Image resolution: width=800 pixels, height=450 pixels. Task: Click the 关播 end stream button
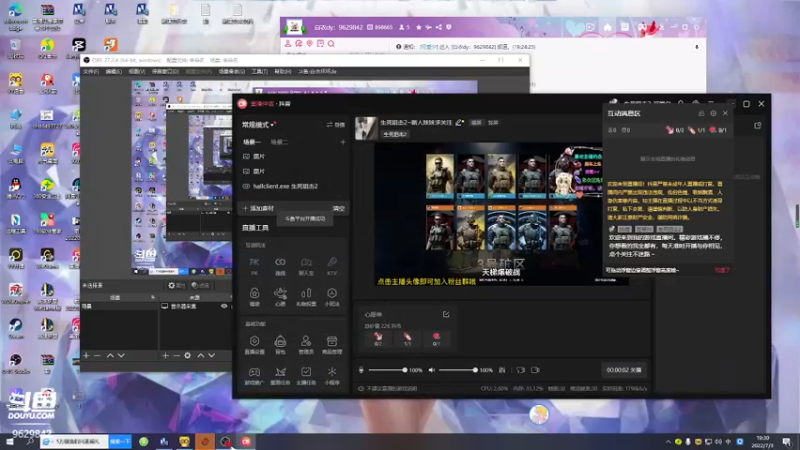pyautogui.click(x=623, y=370)
